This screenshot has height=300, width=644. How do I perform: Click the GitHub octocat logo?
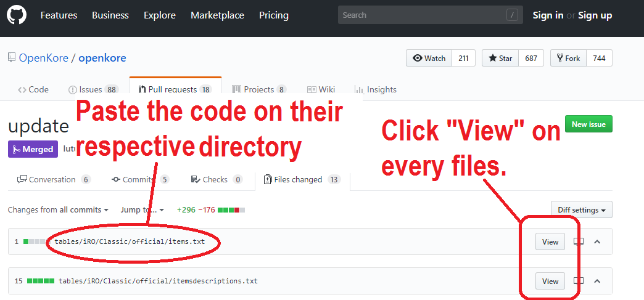coord(17,15)
